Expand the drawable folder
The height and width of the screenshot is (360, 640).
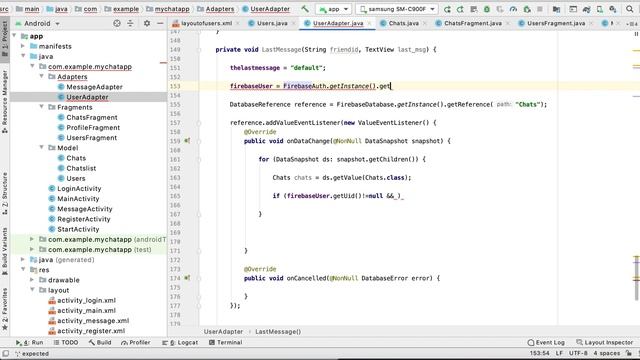click(32, 280)
